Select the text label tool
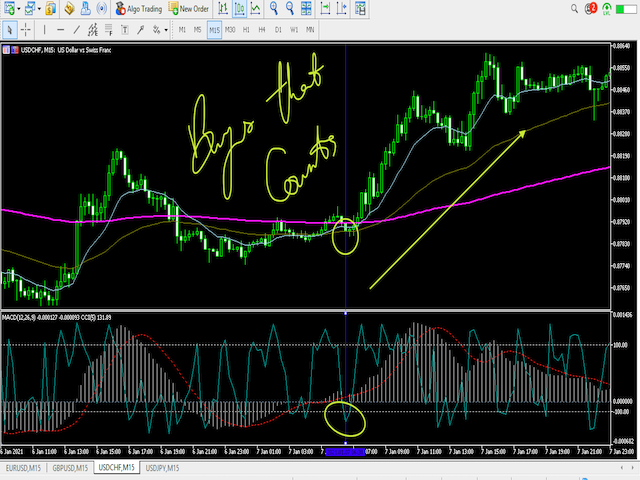Image resolution: width=640 pixels, height=480 pixels. click(x=125, y=30)
